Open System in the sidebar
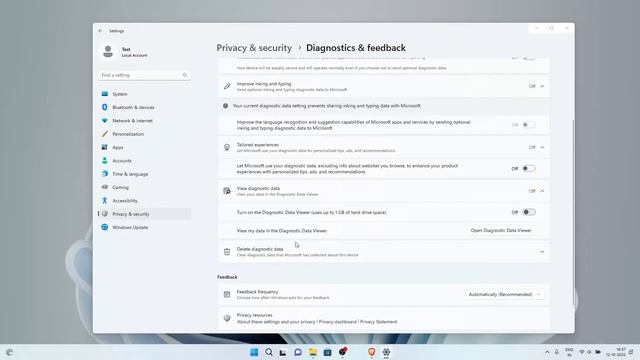640x360 pixels. click(144, 94)
